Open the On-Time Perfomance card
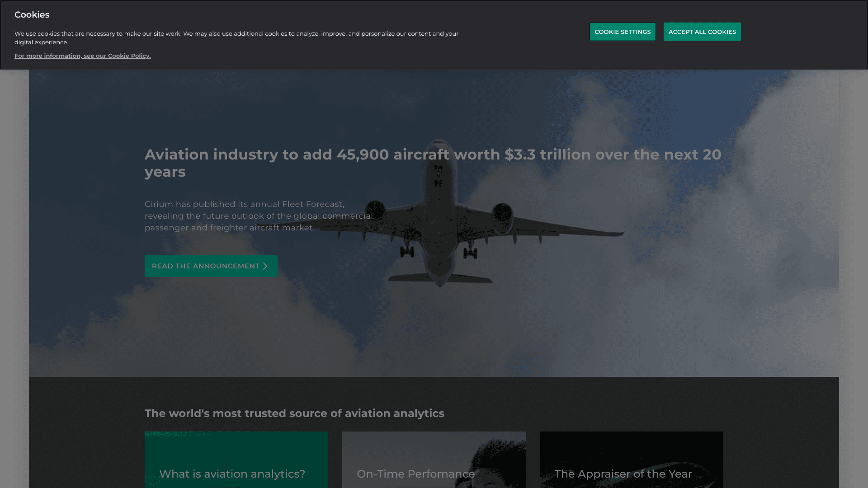 [434, 460]
